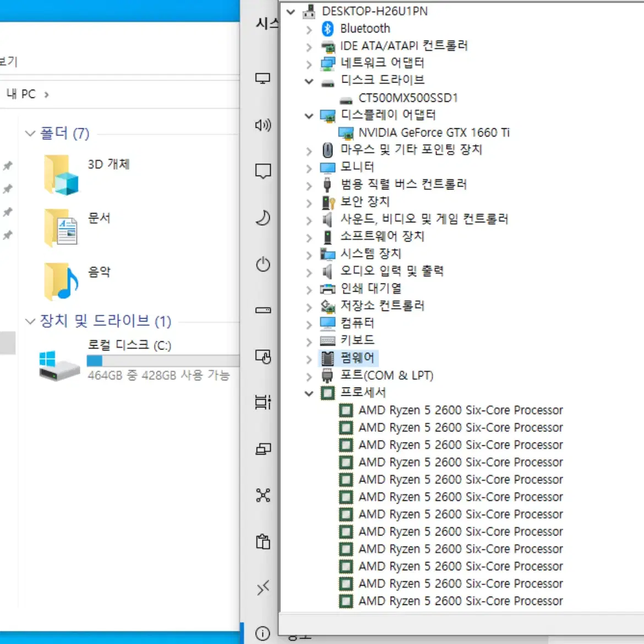Expand IDE ATA/ATAPI 컨트롤러 node

pos(309,47)
